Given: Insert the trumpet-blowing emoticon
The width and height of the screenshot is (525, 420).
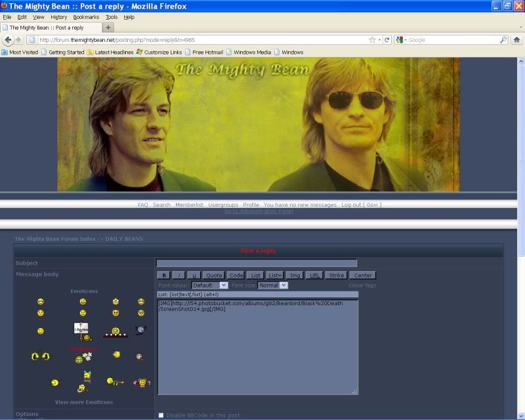Looking at the screenshot, I should point(115,381).
